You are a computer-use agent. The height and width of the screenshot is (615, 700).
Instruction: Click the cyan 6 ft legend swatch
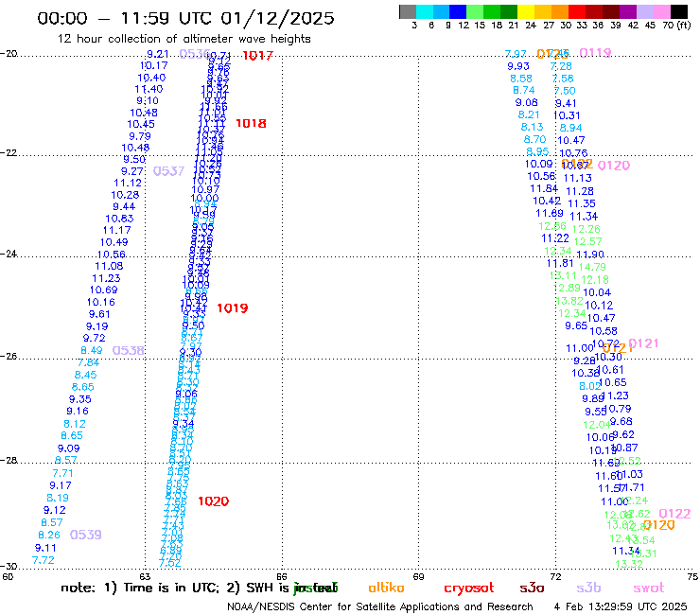425,11
